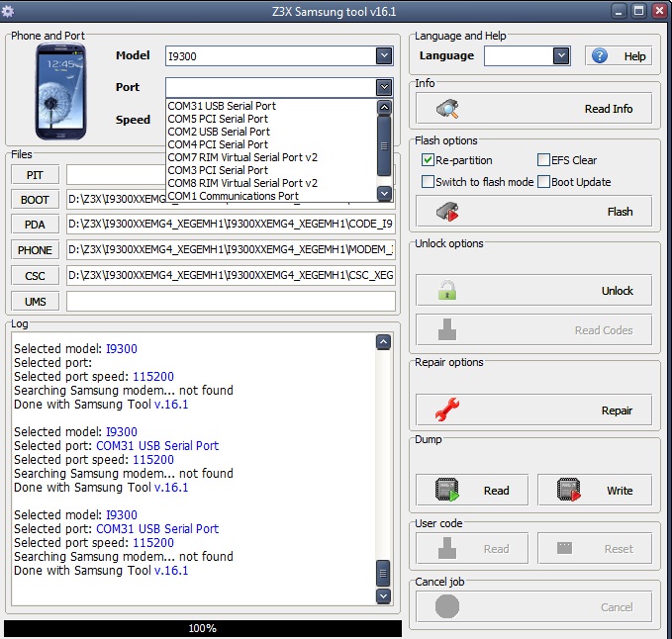Screen dimensions: 672x639
Task: Click the 100% progress bar
Action: point(203,628)
